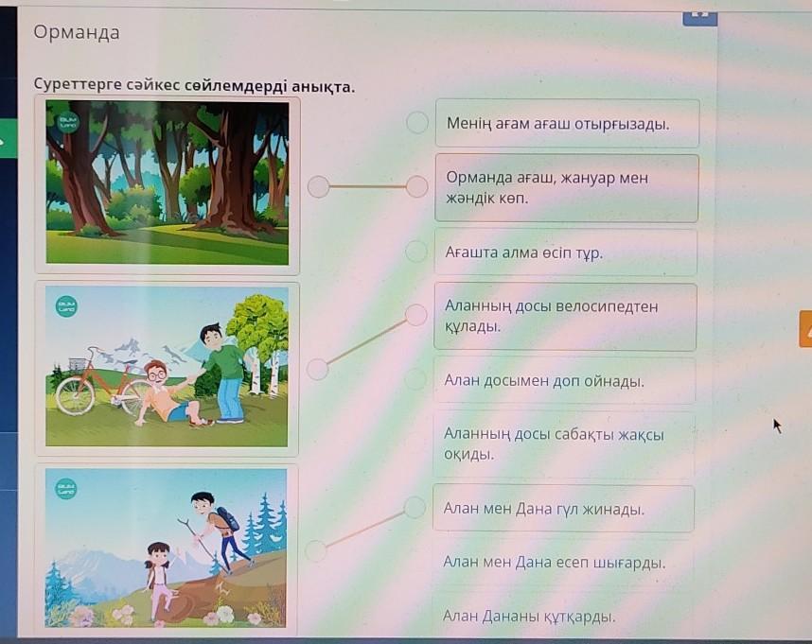Viewport: 812px width, 644px height.
Task: Click the 'Орманда' lesson title
Action: (x=77, y=32)
